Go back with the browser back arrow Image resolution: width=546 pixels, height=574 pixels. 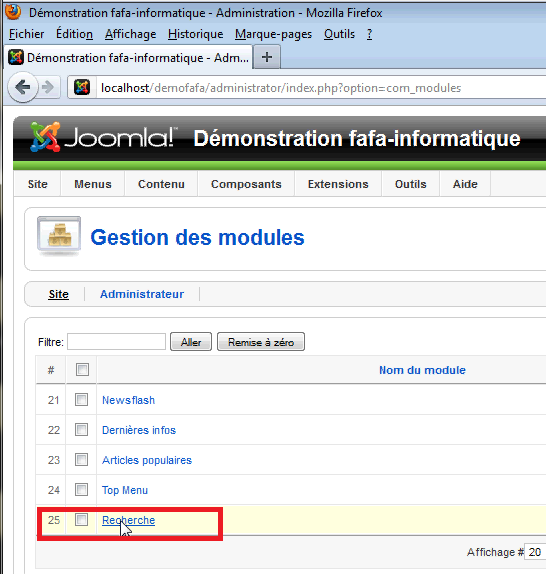click(x=23, y=87)
